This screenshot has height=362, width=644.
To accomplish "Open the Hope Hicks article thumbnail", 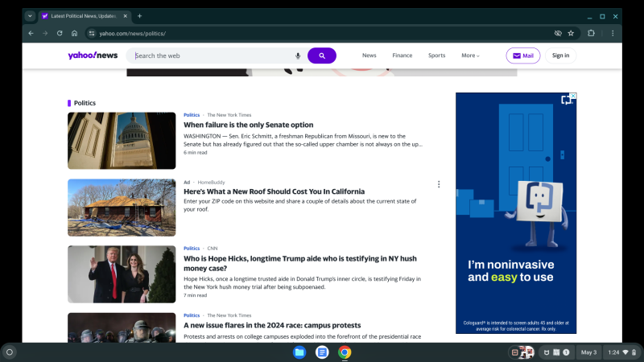I will coord(122,274).
